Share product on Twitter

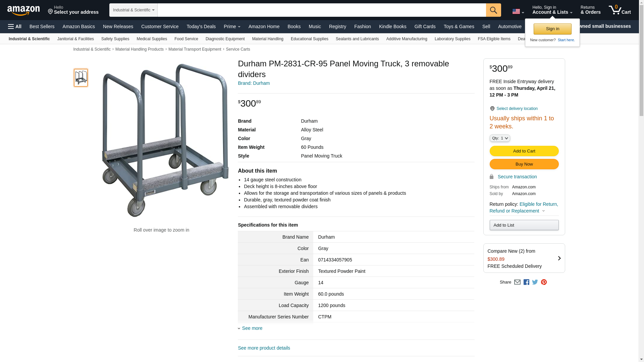click(535, 282)
